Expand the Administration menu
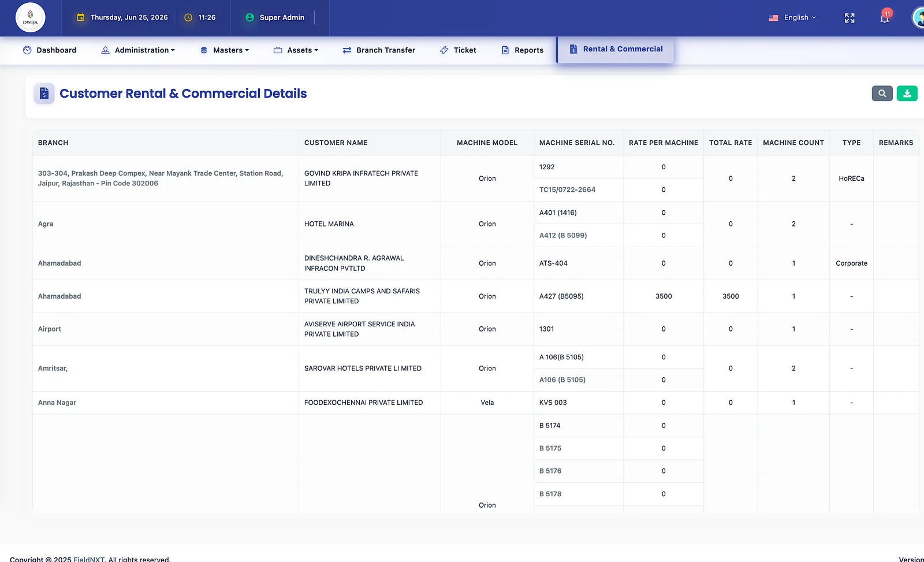924x562 pixels. click(x=138, y=50)
